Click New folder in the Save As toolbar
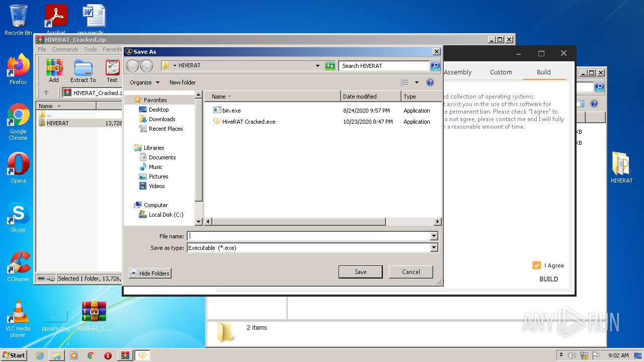644x362 pixels. [x=183, y=82]
